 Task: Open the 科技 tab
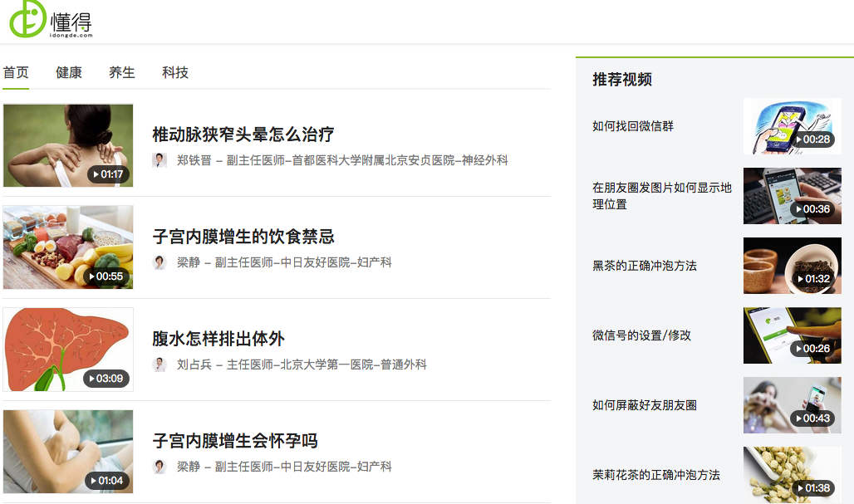(174, 72)
